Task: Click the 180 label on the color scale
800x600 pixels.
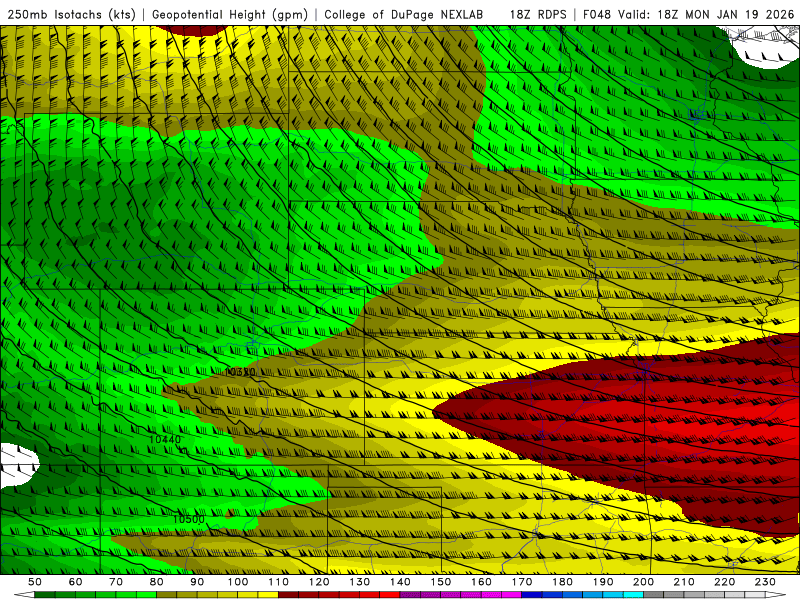Action: (562, 582)
